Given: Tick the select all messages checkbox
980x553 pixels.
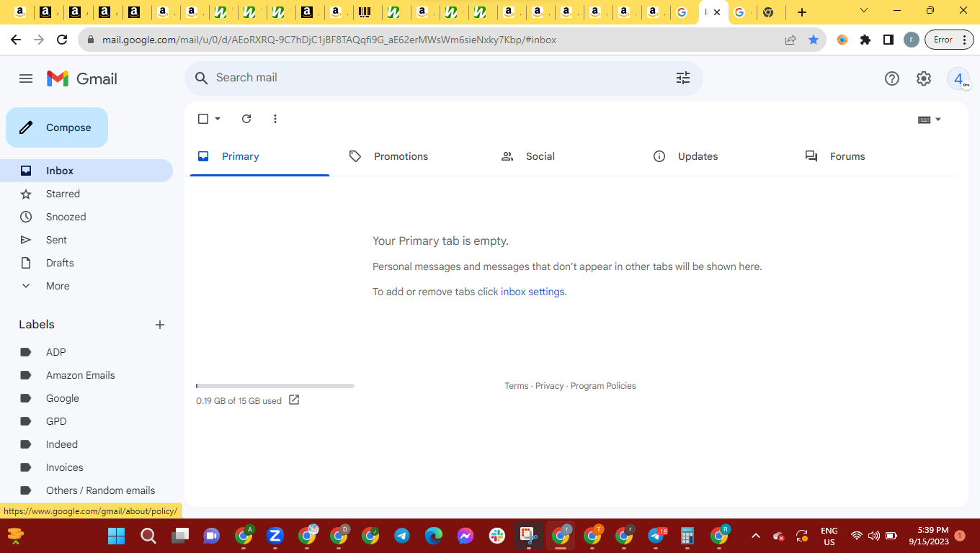Looking at the screenshot, I should click(x=203, y=119).
